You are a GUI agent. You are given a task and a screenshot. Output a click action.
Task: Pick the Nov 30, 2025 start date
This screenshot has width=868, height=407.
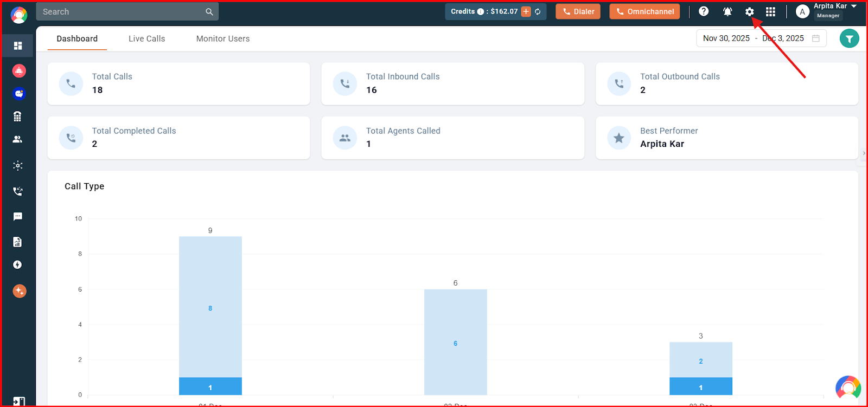pyautogui.click(x=726, y=38)
